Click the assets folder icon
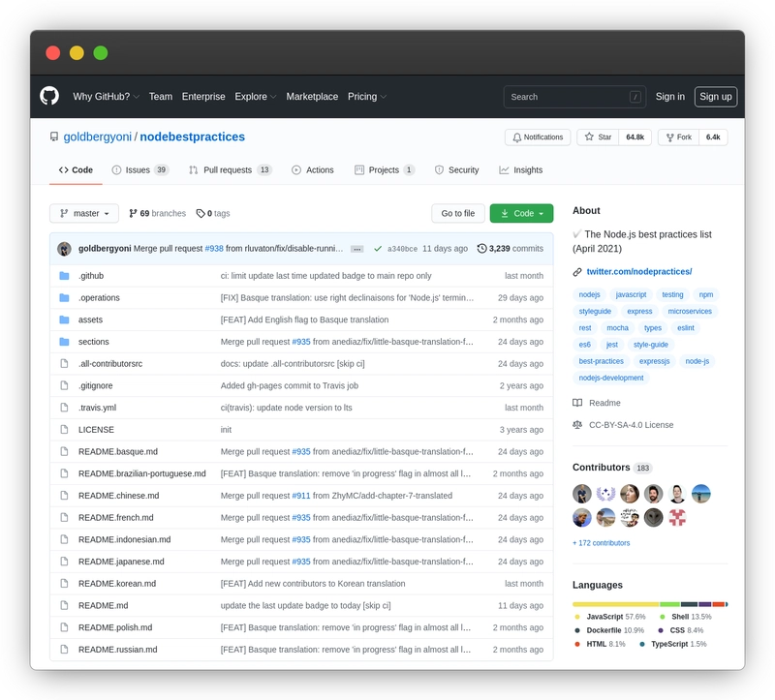 (x=64, y=320)
